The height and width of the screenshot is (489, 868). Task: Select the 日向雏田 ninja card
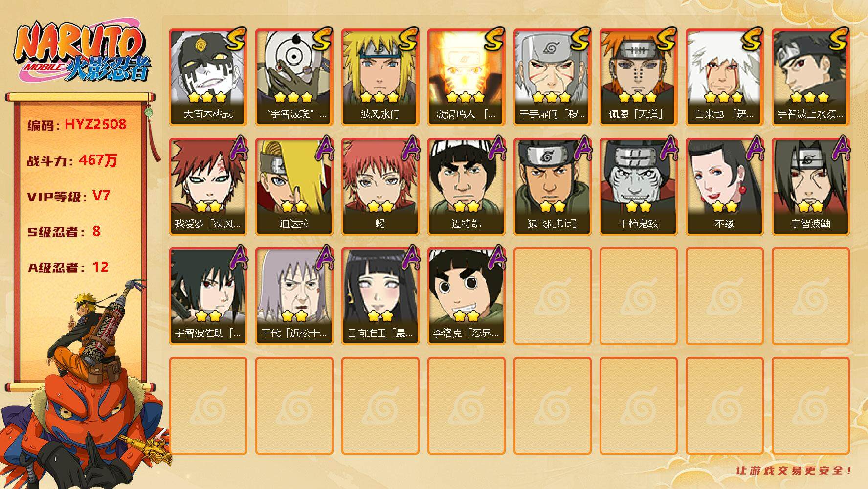(380, 296)
